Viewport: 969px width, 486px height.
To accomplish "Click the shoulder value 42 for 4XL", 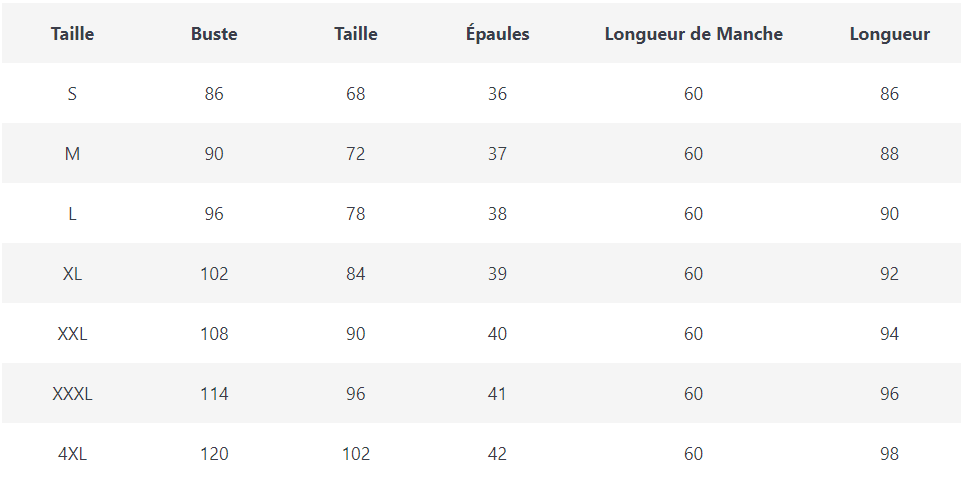I will (x=497, y=454).
